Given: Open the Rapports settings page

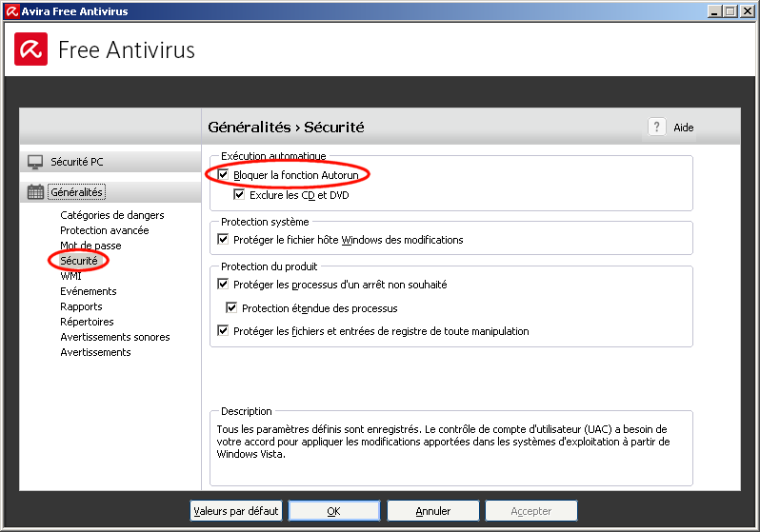Looking at the screenshot, I should coord(81,306).
